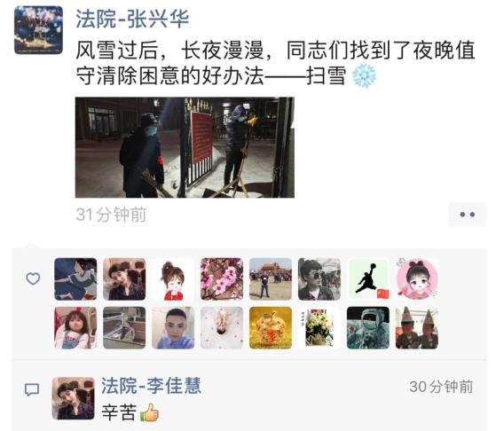Open the flower bouquet avatar
Image resolution: width=504 pixels, height=431 pixels.
319,327
